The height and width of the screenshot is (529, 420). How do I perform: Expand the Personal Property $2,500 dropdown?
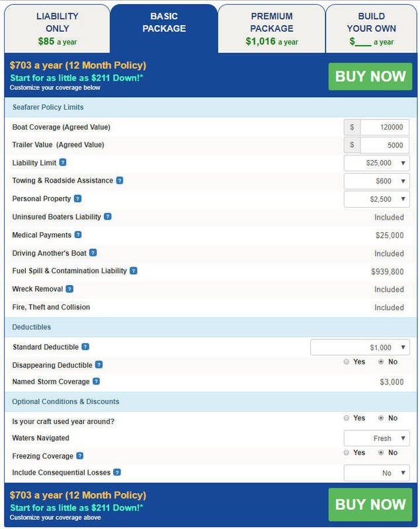(377, 199)
